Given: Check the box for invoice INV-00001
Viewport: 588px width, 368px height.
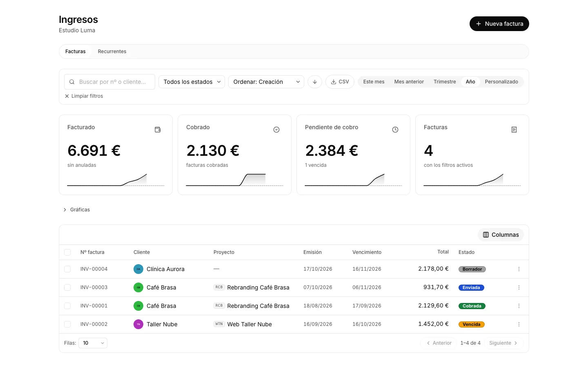Looking at the screenshot, I should tap(67, 306).
